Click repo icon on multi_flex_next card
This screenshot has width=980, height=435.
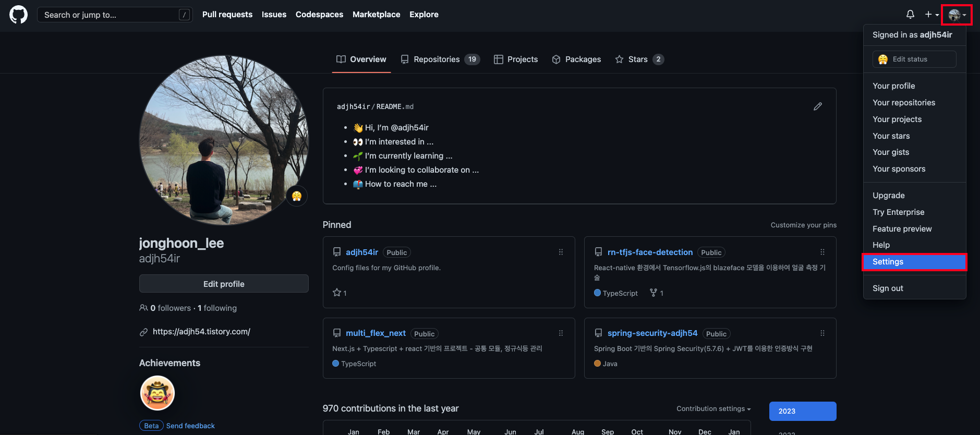pos(337,333)
